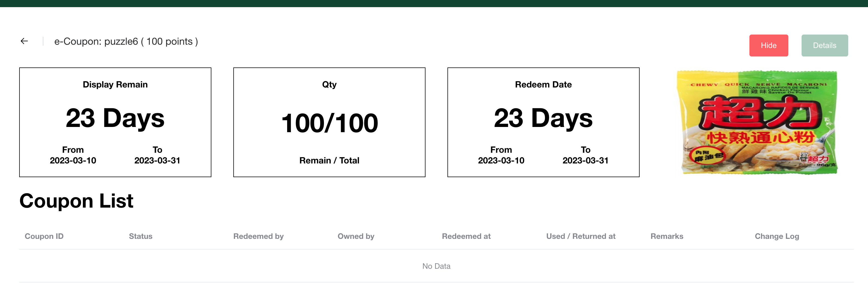Select the Display Remain card title

coord(115,84)
